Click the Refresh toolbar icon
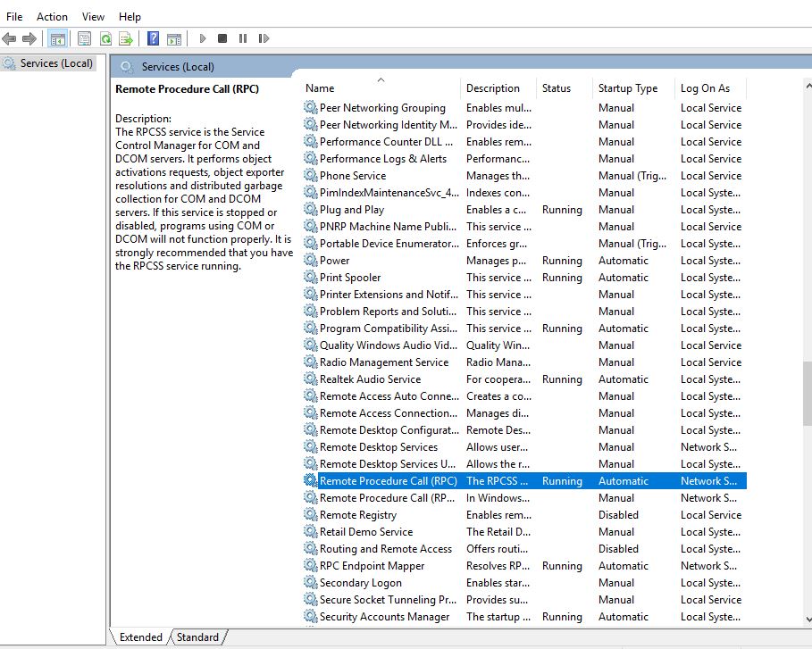Viewport: 812px width, 649px height. (105, 38)
